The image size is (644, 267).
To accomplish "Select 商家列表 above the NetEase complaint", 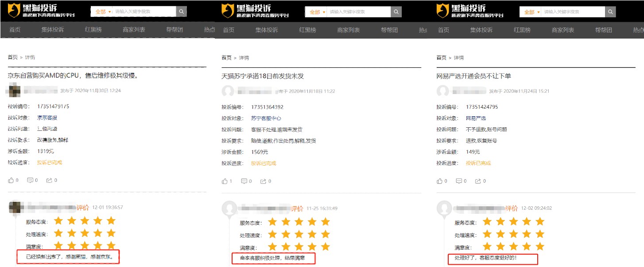I will click(563, 30).
